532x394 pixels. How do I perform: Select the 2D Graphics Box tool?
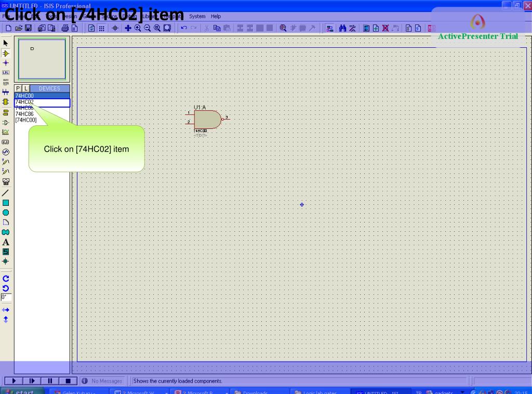click(x=5, y=203)
